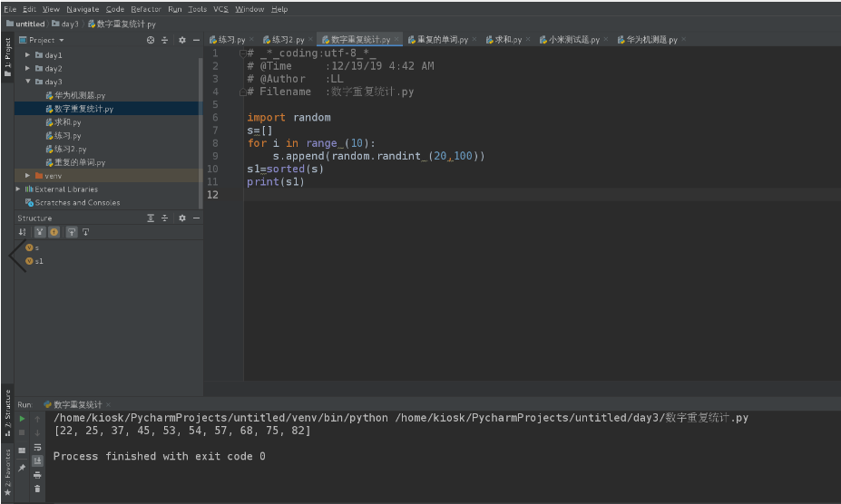Screen dimensions: 841x504
Task: Click the untitled breadcrumb in navigation bar
Action: [x=25, y=24]
